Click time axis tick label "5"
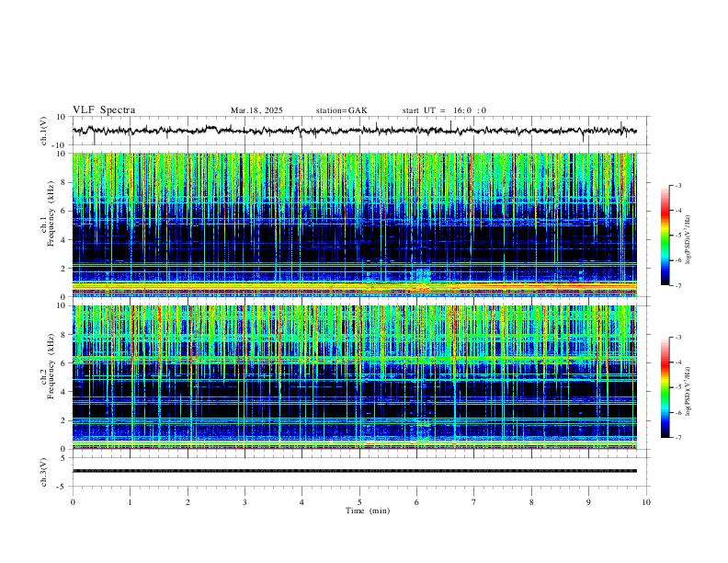Screen dimensions: 728x563 pos(359,502)
